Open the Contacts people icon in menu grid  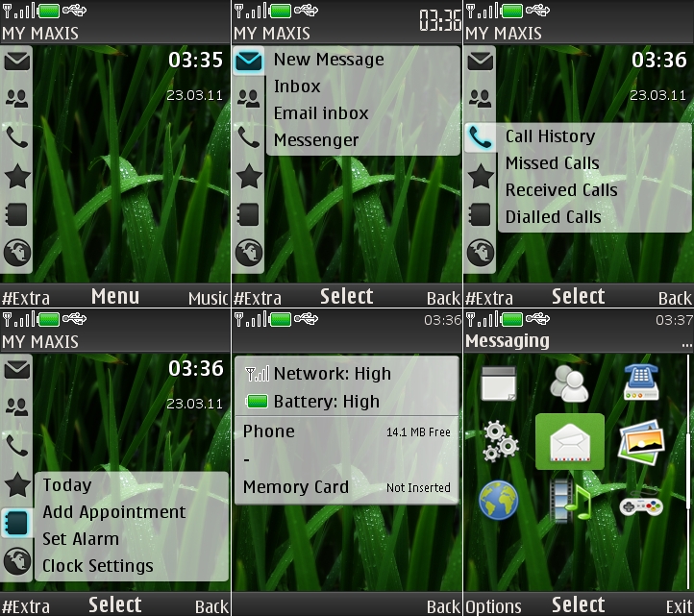pyautogui.click(x=569, y=383)
